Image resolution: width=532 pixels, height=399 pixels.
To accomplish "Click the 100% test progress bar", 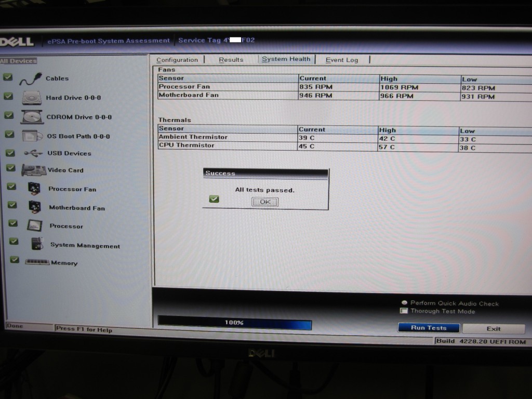I will coord(235,322).
